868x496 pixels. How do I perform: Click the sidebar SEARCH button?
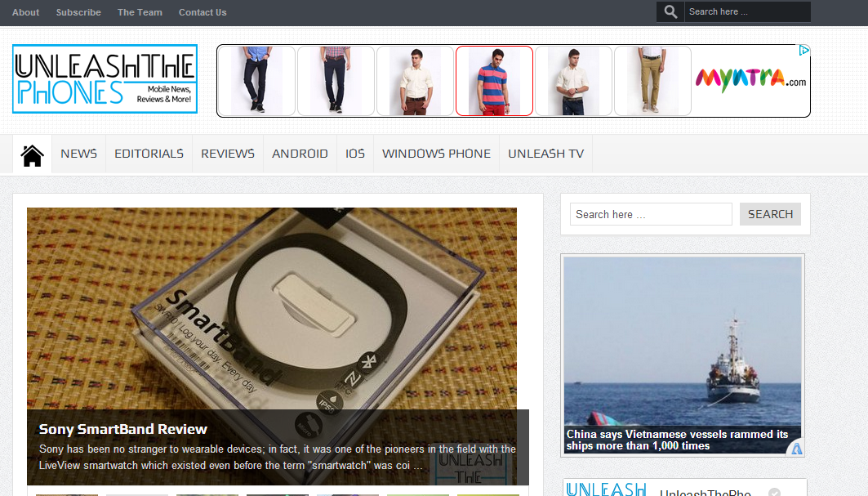coord(771,214)
